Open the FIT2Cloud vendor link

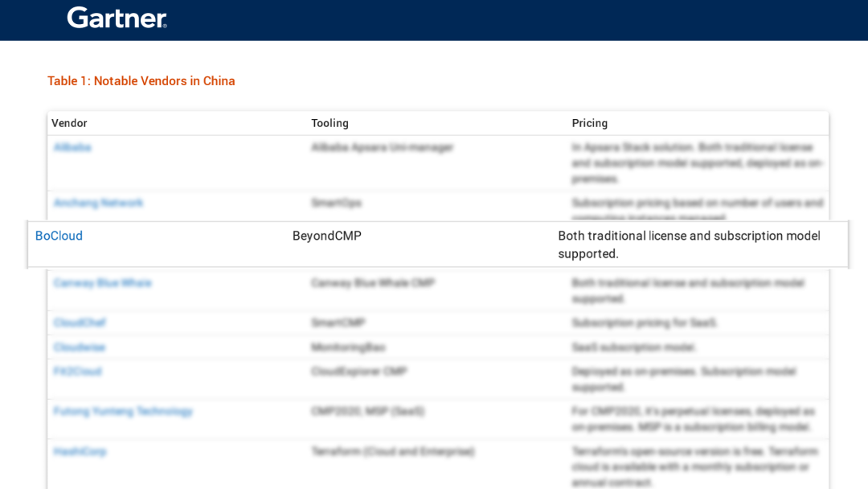click(x=77, y=371)
